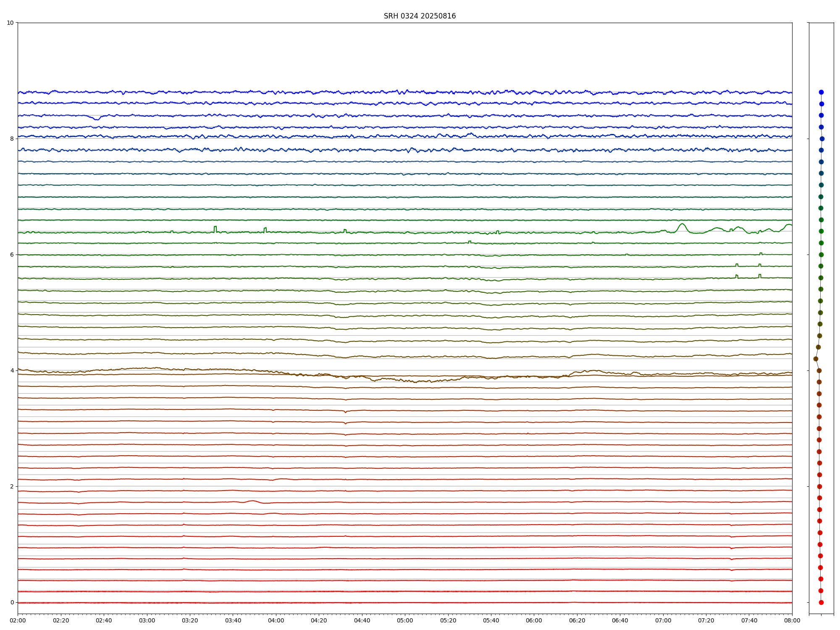Click the blue trace dip near 02:35
840x630 pixels.
point(97,119)
